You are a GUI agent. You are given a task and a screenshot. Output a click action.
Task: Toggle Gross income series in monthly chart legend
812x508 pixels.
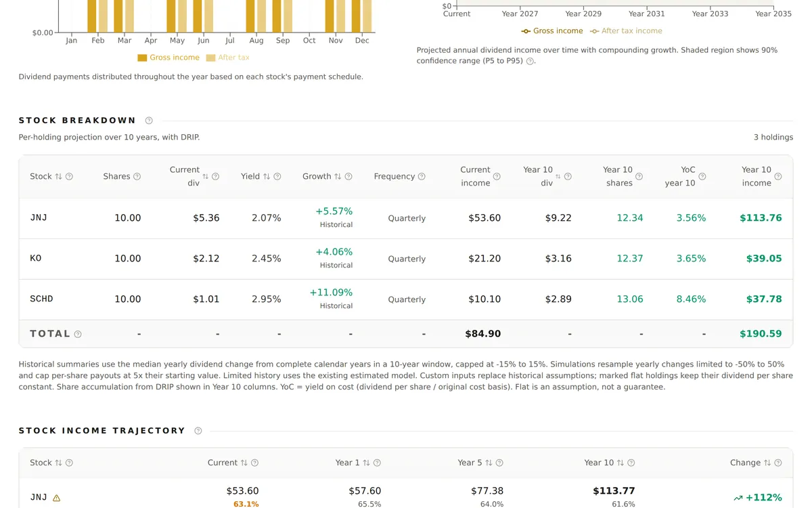[168, 58]
